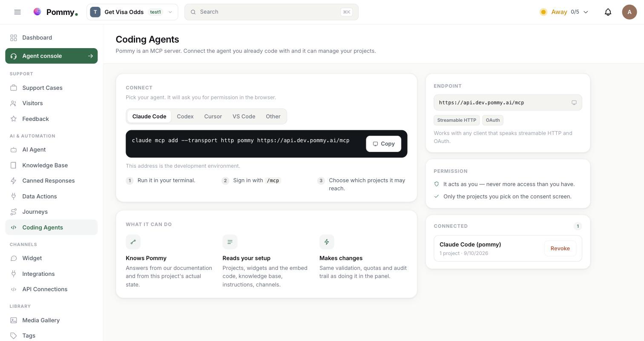Click the Feedback star icon
Viewport: 644px width, 341px height.
pyautogui.click(x=14, y=119)
